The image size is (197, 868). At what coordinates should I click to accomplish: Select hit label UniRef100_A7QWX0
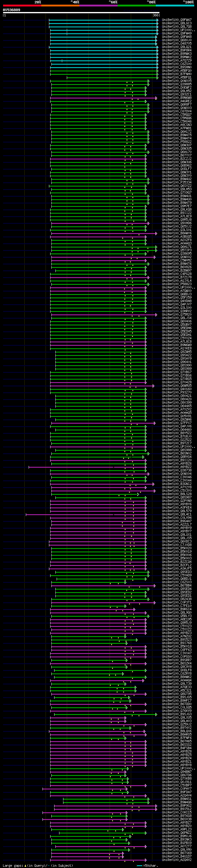coord(177,291)
